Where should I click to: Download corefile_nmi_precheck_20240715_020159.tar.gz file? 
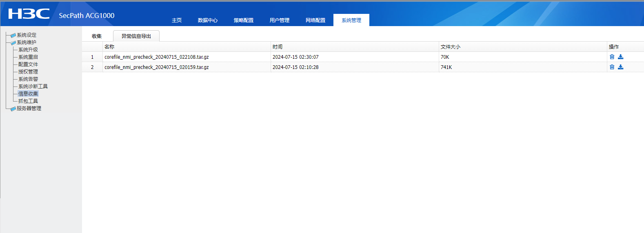pos(620,67)
